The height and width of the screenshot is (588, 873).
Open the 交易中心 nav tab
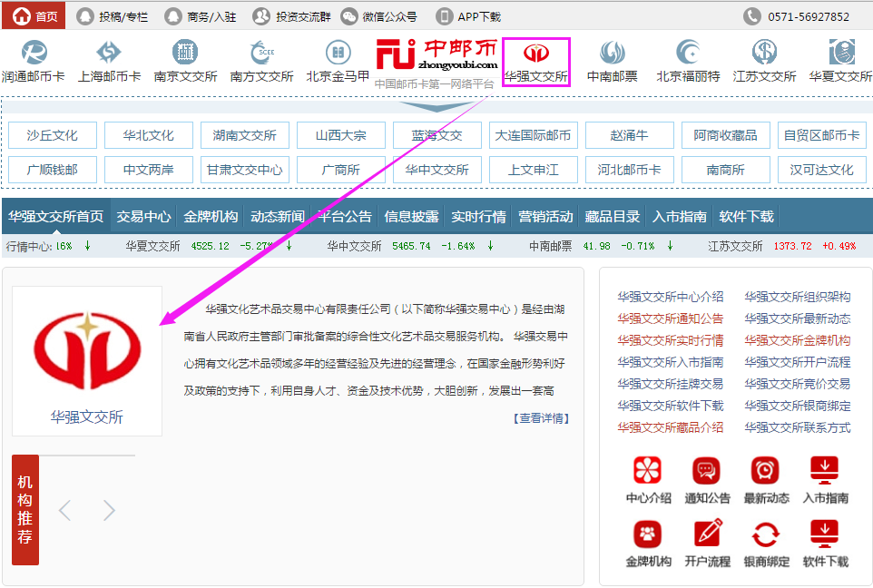(143, 217)
